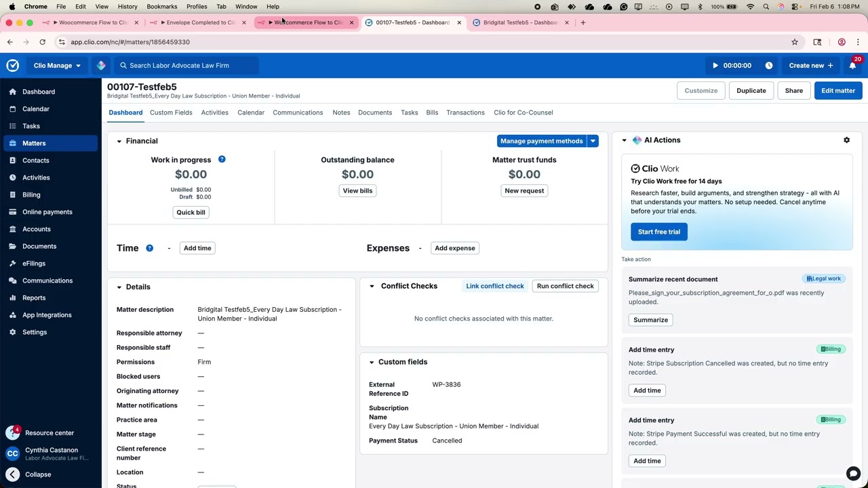Collapse the Conflict Checks section
This screenshot has width=868, height=488.
coord(372,286)
